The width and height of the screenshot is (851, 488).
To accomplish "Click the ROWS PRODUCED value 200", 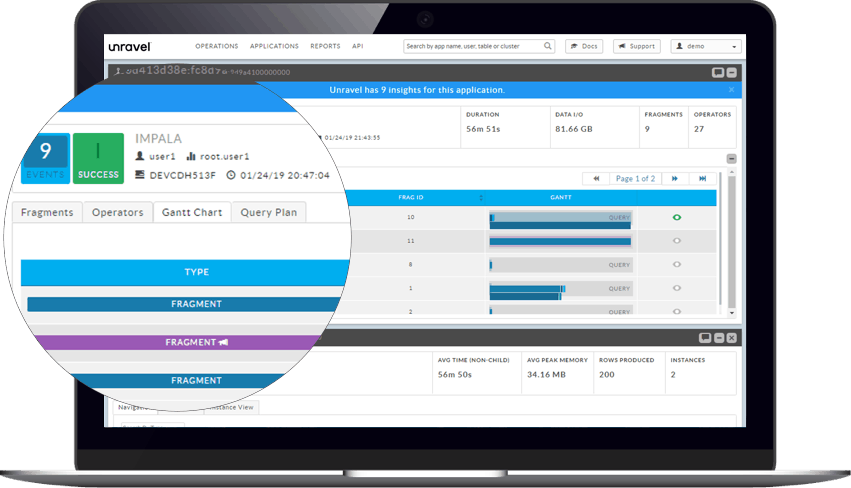I will (607, 375).
